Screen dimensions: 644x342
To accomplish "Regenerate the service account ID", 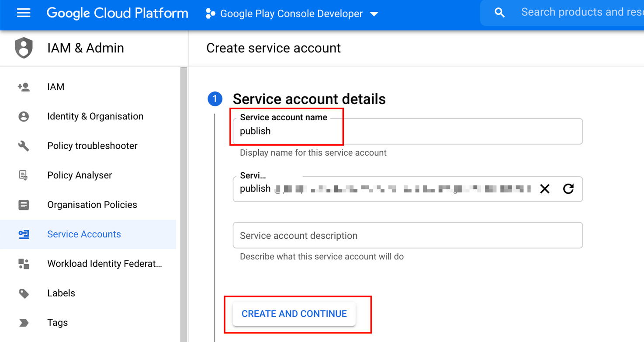I will tap(568, 189).
